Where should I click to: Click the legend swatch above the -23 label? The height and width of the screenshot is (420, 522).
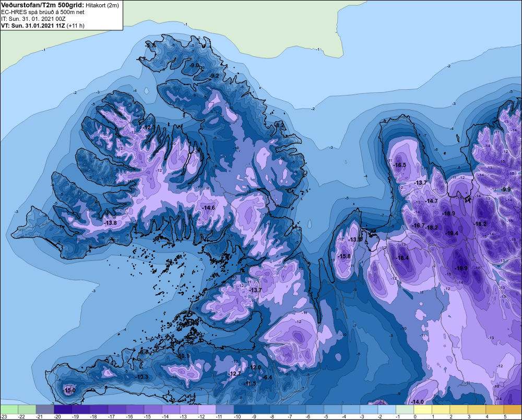(x=9, y=409)
